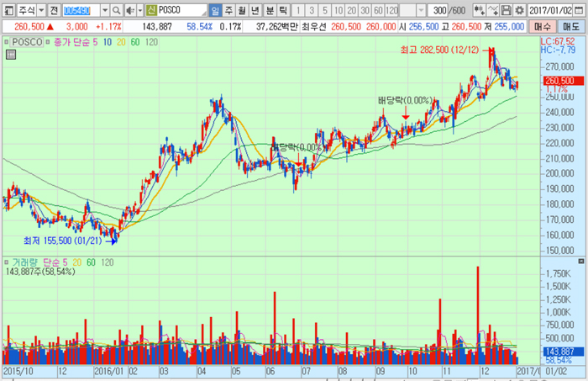Open chart settings gear icon
Image resolution: width=588 pixels, height=381 pixels.
pyautogui.click(x=519, y=10)
